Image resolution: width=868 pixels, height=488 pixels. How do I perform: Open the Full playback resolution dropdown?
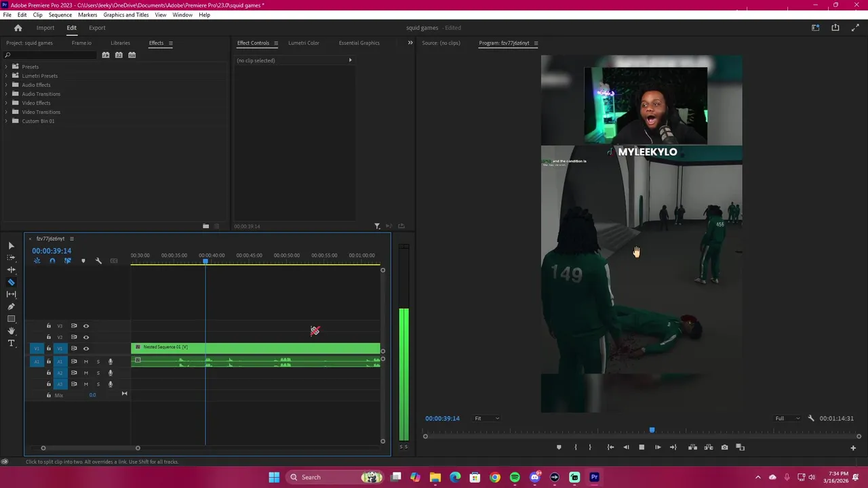click(787, 418)
